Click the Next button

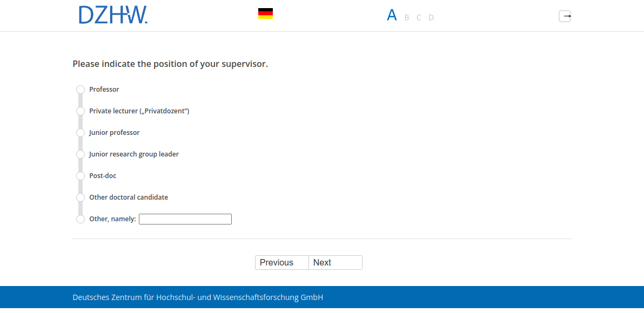pyautogui.click(x=335, y=262)
